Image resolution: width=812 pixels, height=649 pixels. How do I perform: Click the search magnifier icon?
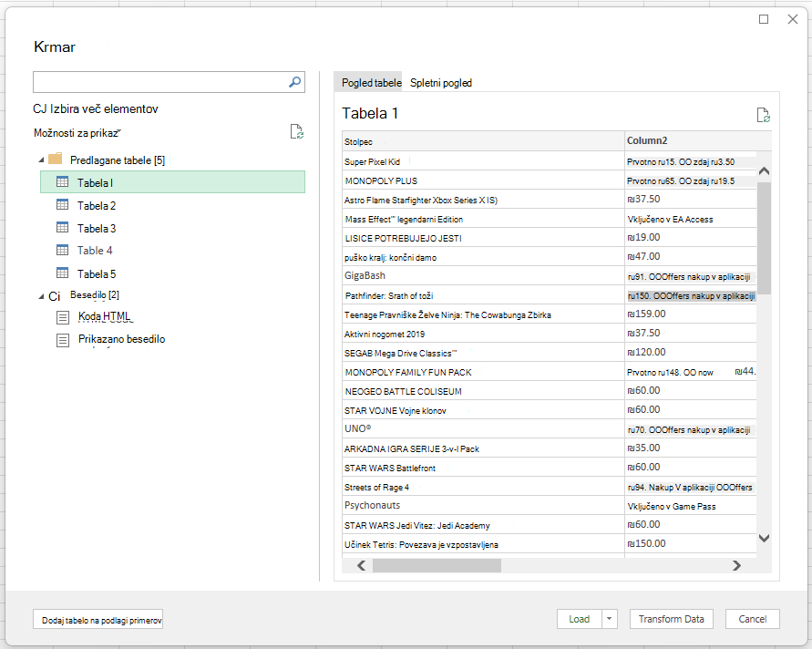coord(294,82)
